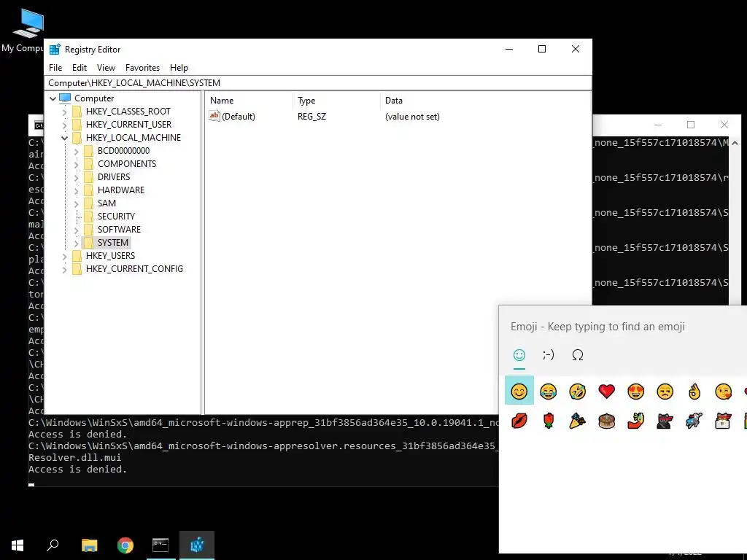Select the kiss mark lips emoji
Viewport: 747px width, 560px height.
pos(519,421)
